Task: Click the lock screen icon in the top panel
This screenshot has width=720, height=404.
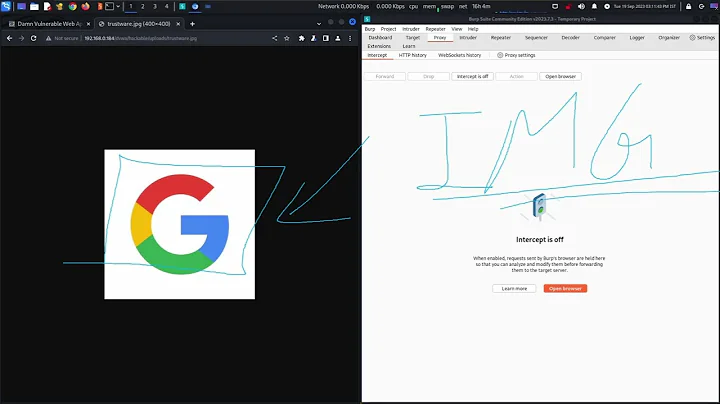Action: (688, 6)
